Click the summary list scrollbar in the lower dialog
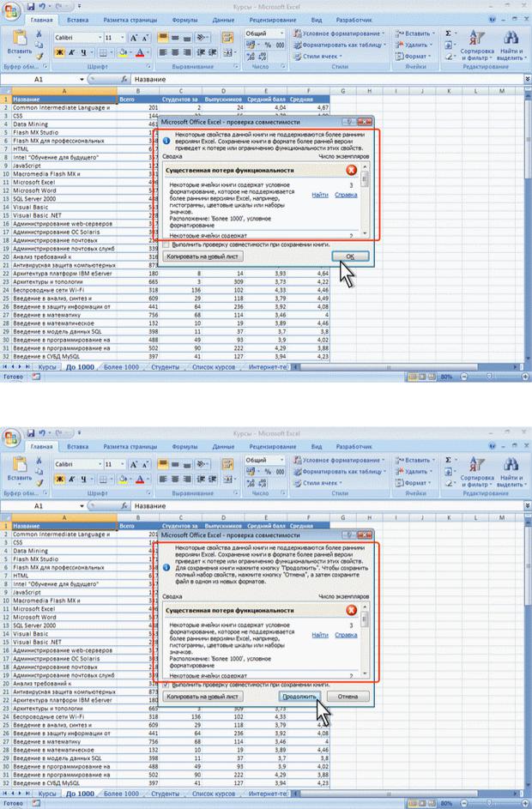The height and width of the screenshot is (809, 532). point(365,640)
